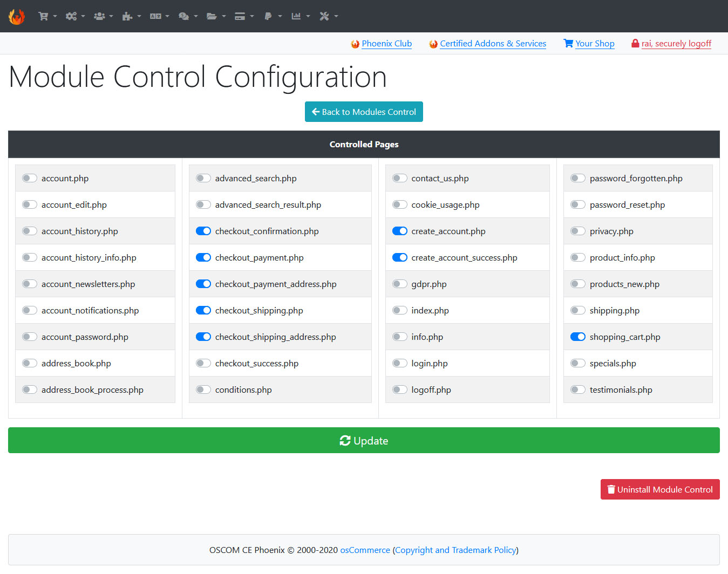Expand the credit card menu dropdown
This screenshot has width=728, height=574.
tap(244, 16)
